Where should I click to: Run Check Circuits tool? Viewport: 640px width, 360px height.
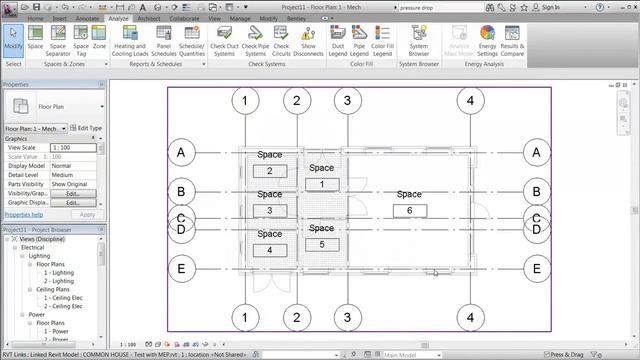281,41
